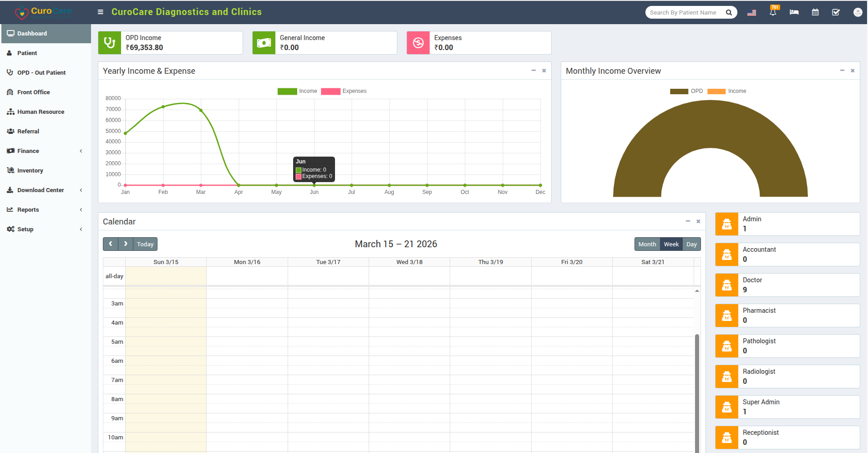Toggle sidebar with hamburger menu icon
868x453 pixels.
click(101, 12)
